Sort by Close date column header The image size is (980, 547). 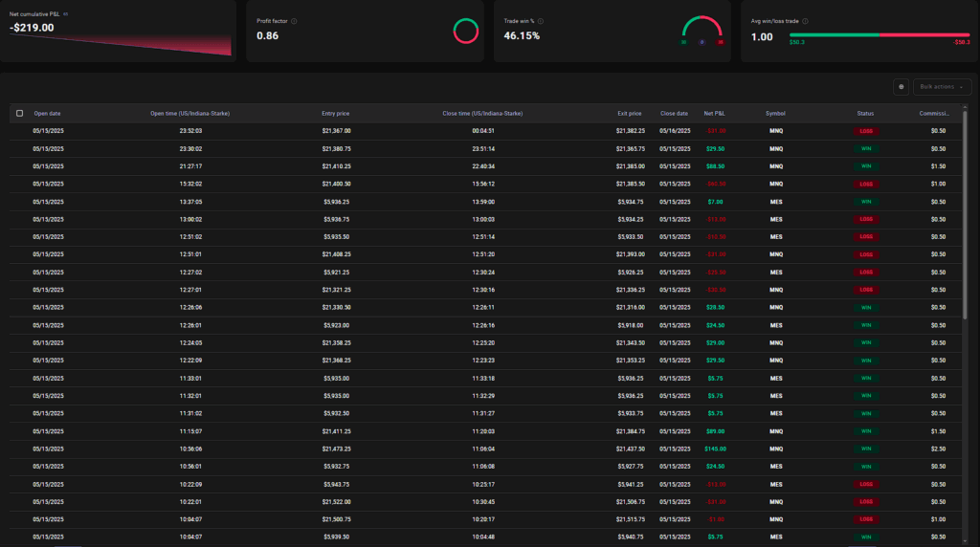[x=674, y=114]
